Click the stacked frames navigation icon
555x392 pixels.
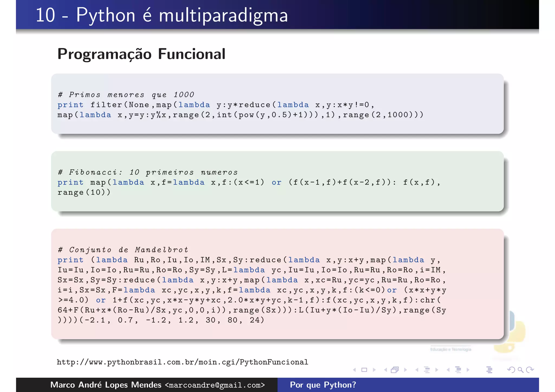click(x=395, y=370)
